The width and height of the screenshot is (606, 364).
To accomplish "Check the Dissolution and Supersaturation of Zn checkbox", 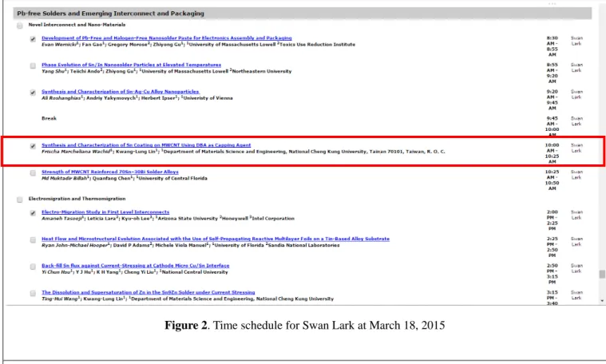I will pyautogui.click(x=33, y=293).
